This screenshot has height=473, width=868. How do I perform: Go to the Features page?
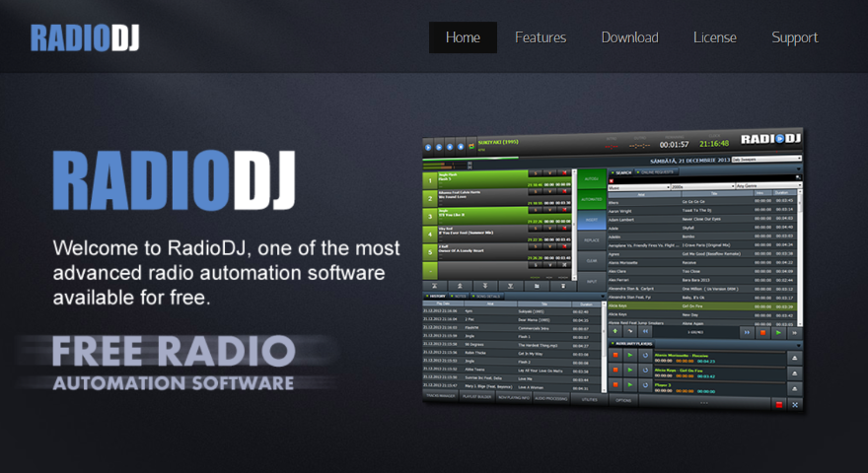[541, 37]
